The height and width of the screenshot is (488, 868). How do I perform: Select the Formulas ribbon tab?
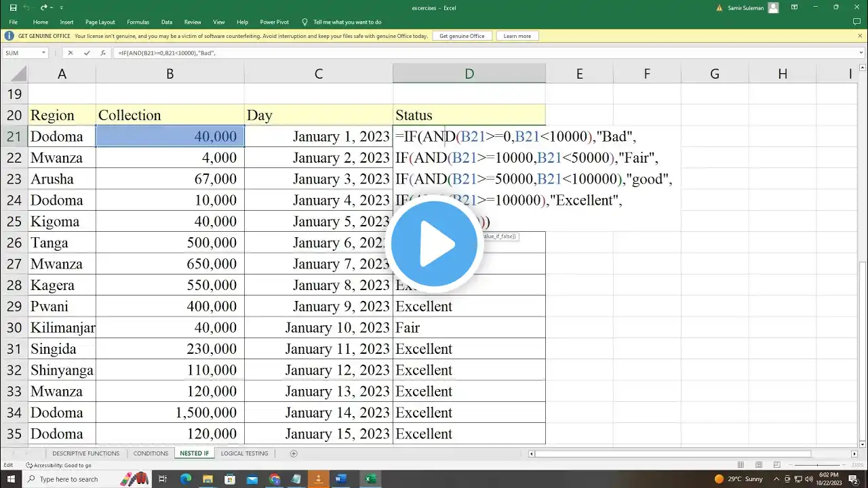[138, 22]
